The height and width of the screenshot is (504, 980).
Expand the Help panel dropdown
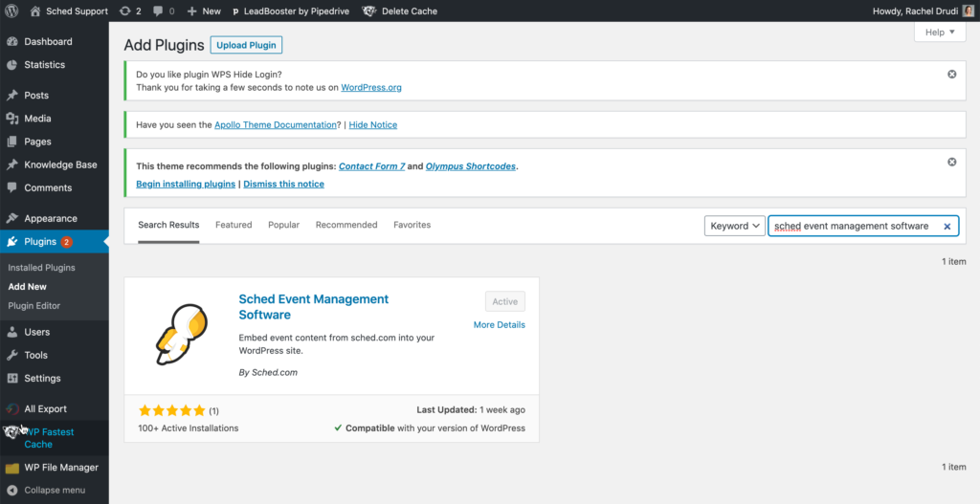940,32
